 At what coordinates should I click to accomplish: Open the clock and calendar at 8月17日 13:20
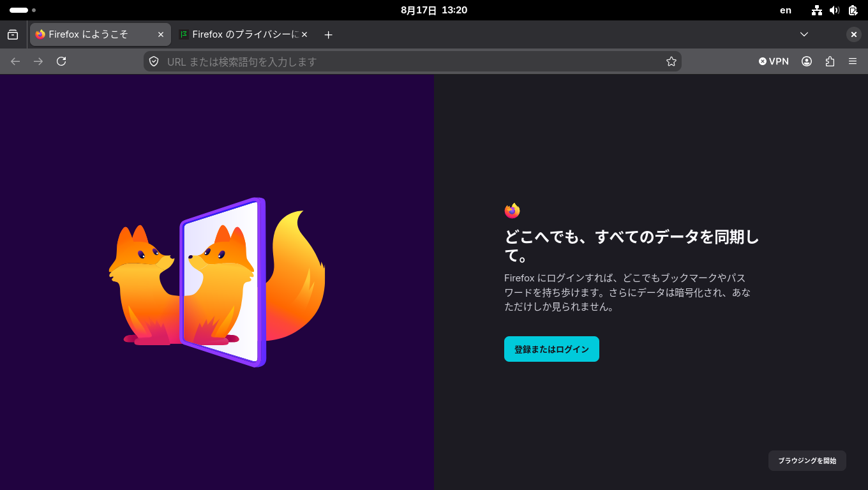coord(434,10)
